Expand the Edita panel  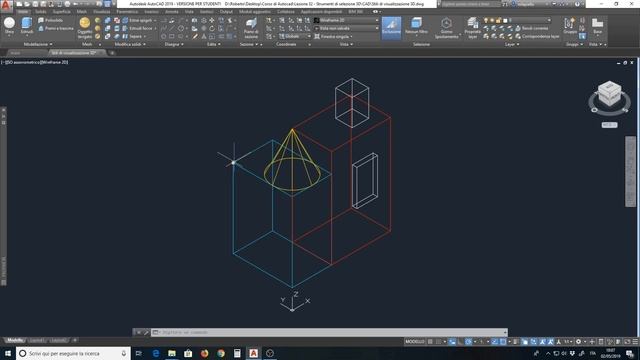click(213, 44)
